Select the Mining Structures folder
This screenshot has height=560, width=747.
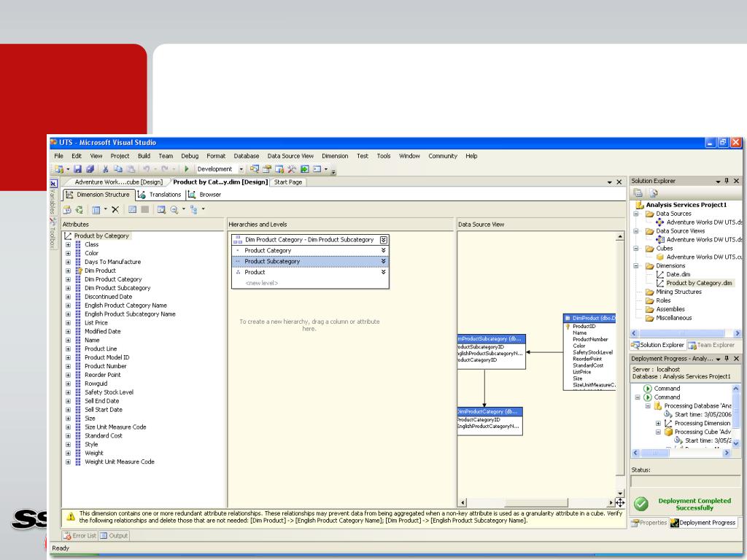coord(678,292)
